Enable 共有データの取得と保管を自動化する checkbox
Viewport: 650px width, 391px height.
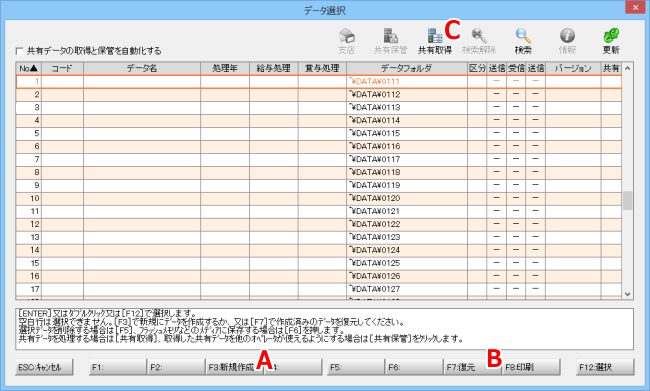coord(19,51)
